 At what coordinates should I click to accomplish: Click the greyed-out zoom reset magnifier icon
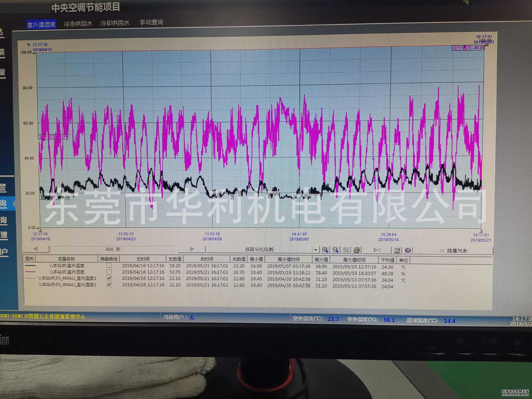tap(346, 250)
